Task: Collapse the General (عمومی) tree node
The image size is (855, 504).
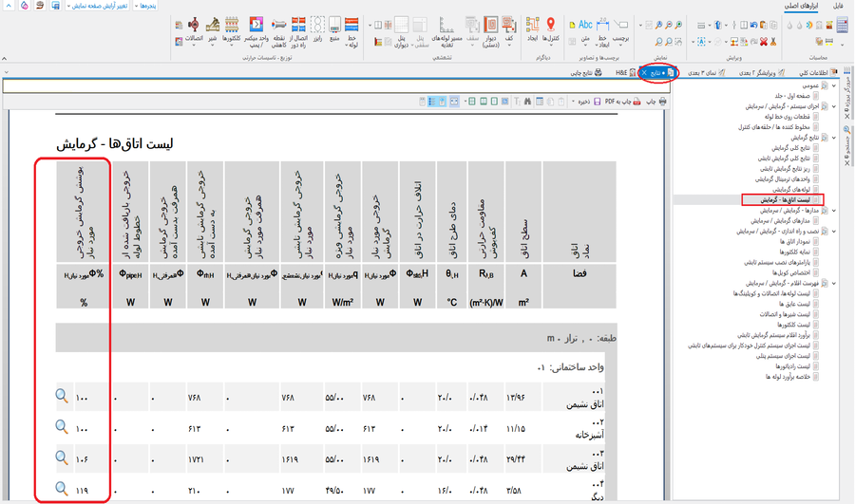Action: [833, 85]
